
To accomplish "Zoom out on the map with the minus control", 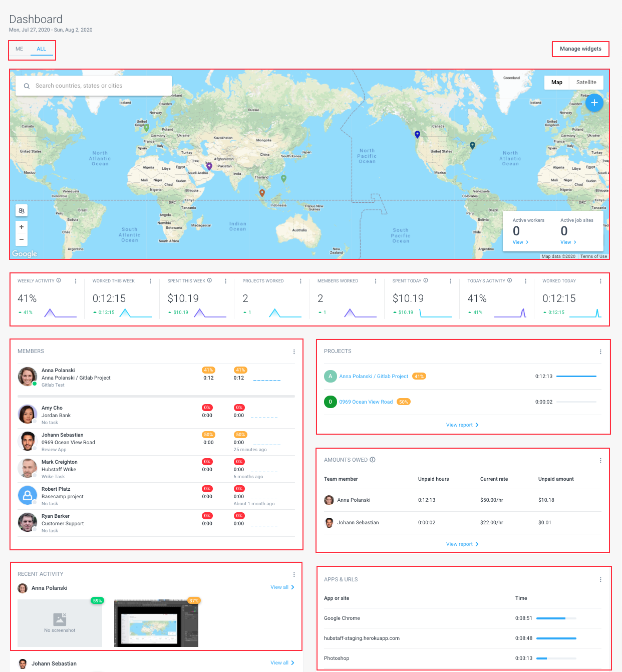I will 22,239.
